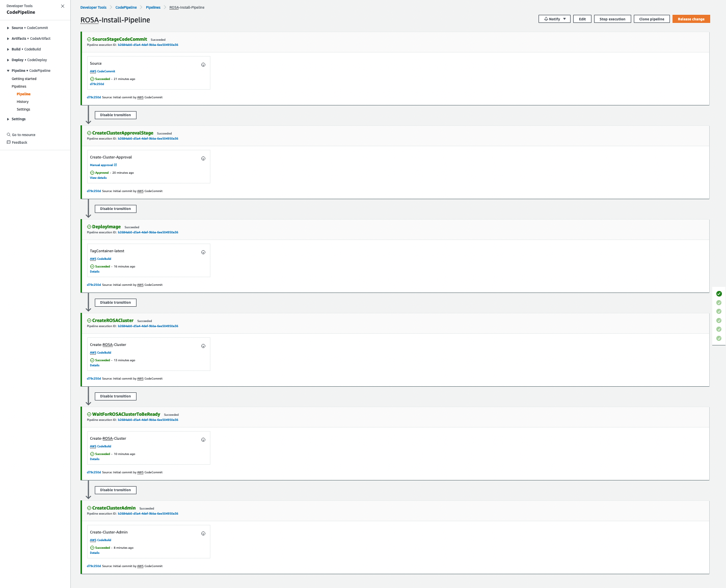Open commit d79c250d link in CreateClusterAdmin footer
This screenshot has width=726, height=588.
pyautogui.click(x=94, y=566)
